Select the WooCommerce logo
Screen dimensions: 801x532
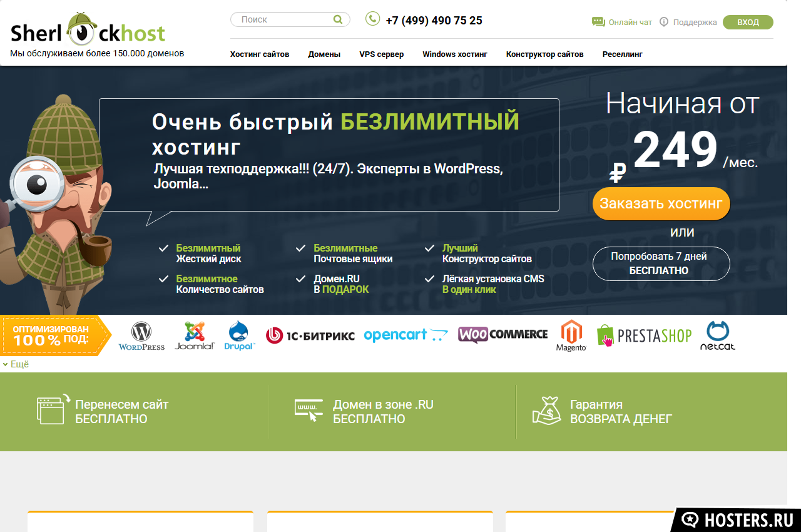click(503, 335)
